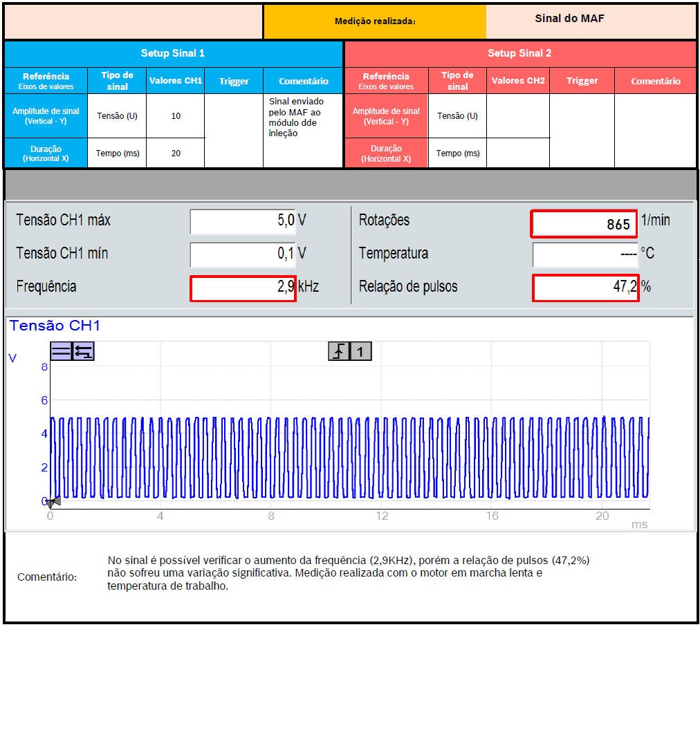The width and height of the screenshot is (700, 748).
Task: Click the Setup Sinal 2 header
Action: pos(519,53)
